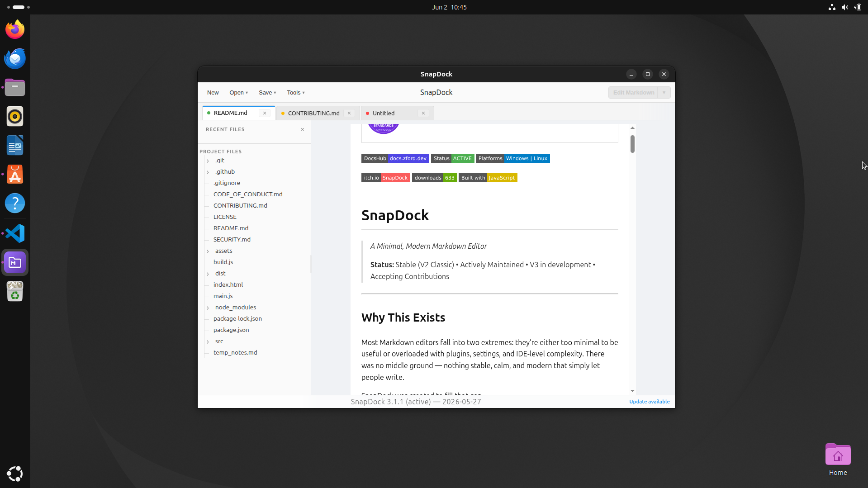Click the New button in the toolbar
Screen dimensions: 868x488
pyautogui.click(x=213, y=93)
